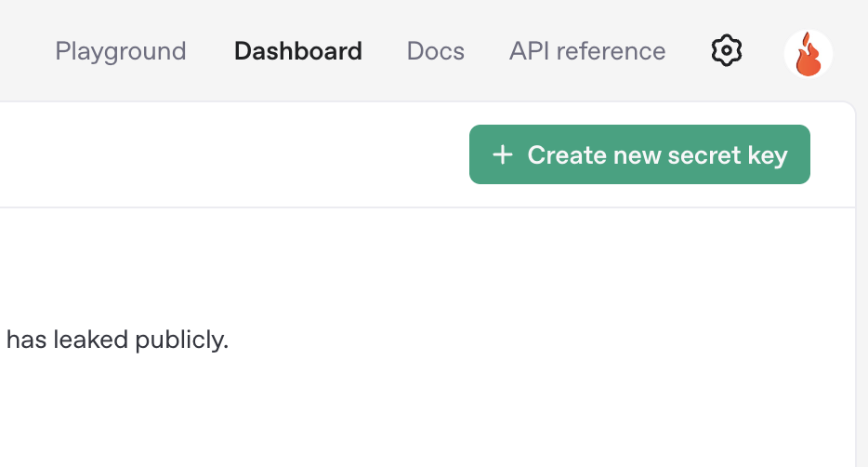Open the settings gear icon
Viewport: 868px width, 467px height.
[727, 50]
